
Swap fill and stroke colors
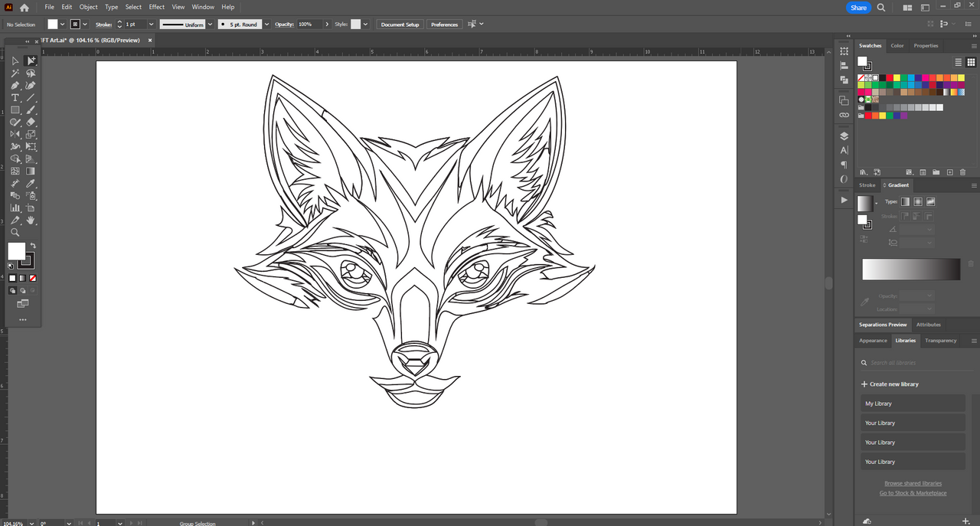pyautogui.click(x=33, y=246)
